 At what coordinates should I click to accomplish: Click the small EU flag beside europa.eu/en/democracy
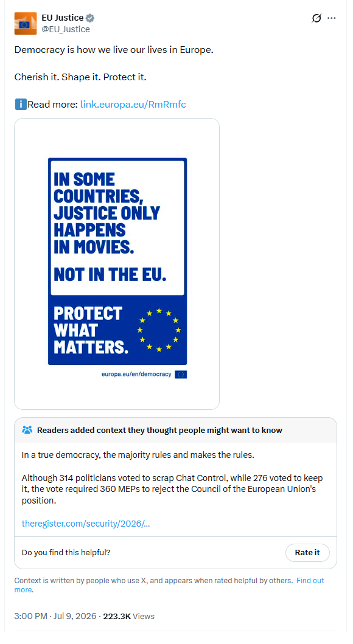(x=181, y=374)
